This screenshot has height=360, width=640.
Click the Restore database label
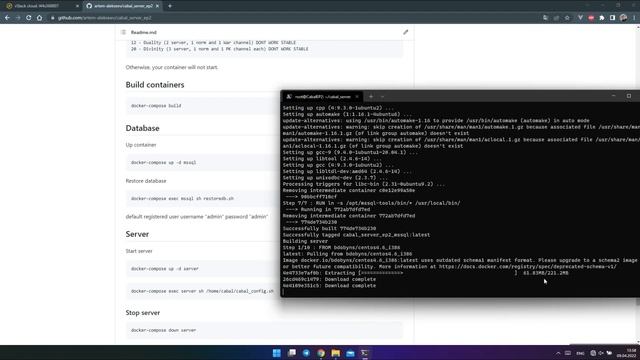click(146, 181)
